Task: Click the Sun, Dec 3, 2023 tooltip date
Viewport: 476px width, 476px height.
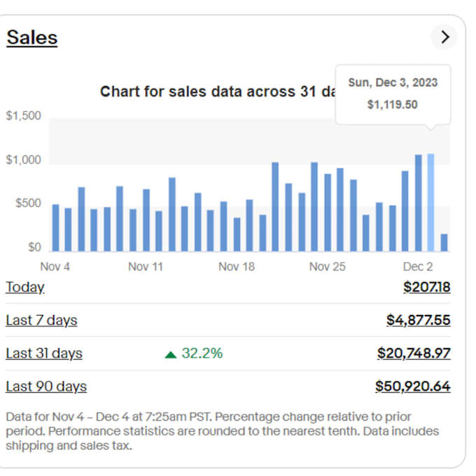Action: pyautogui.click(x=393, y=83)
